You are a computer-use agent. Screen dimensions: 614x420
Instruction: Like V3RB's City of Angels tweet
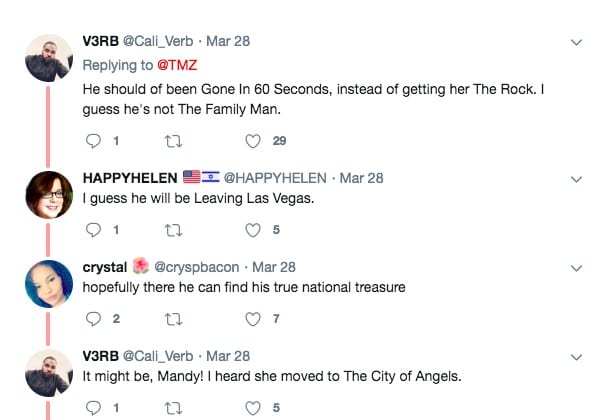(x=254, y=408)
